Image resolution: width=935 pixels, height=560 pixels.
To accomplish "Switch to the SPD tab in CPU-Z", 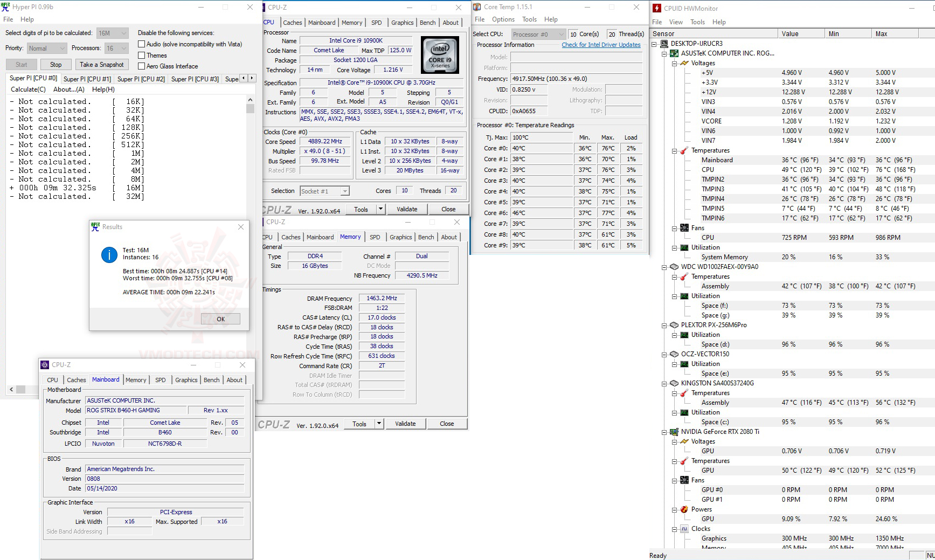I will 376,23.
